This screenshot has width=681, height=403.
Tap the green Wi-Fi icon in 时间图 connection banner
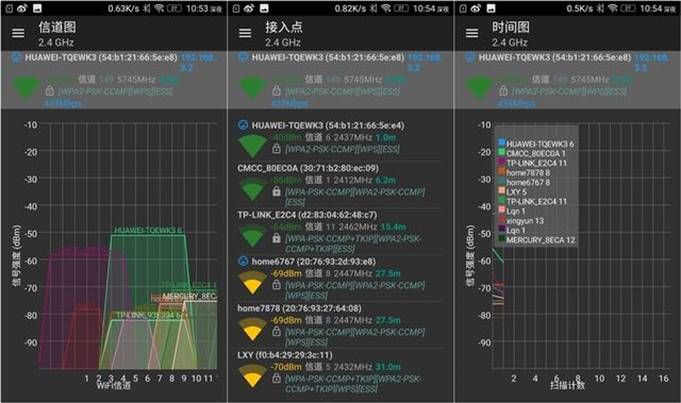click(479, 88)
